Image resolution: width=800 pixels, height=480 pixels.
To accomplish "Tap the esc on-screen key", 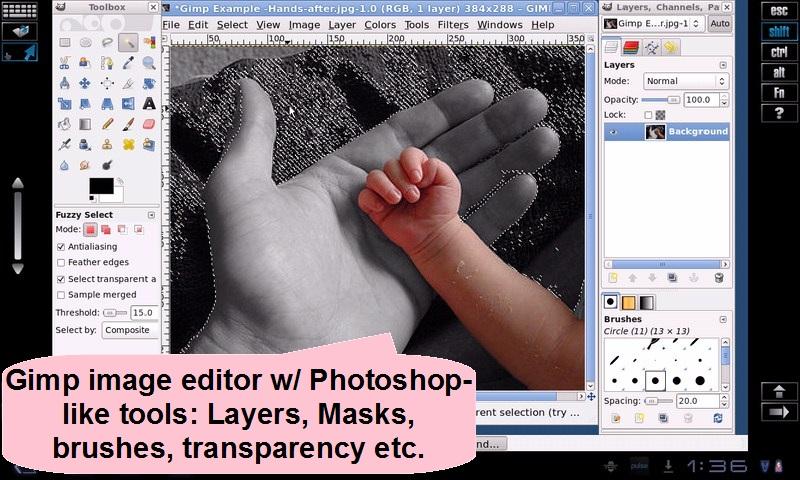I will click(x=779, y=10).
